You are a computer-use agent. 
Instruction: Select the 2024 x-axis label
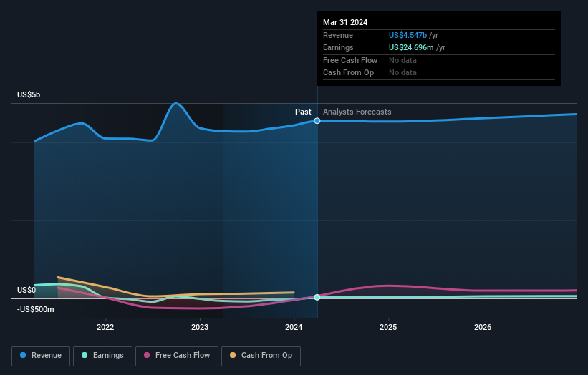point(294,327)
